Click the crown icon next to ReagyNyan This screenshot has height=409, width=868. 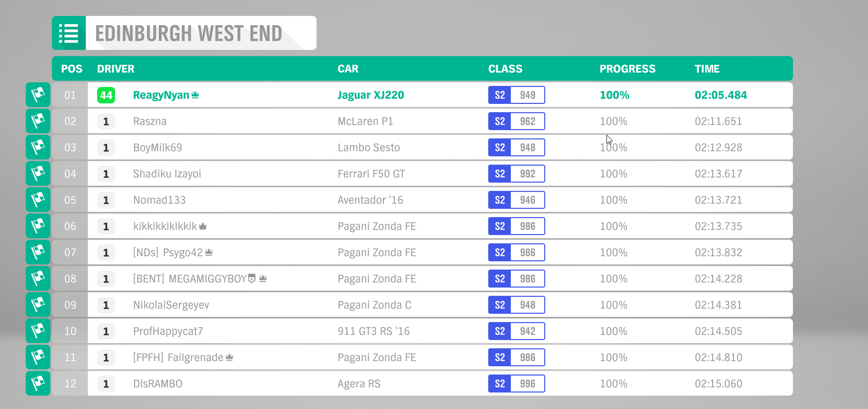195,95
